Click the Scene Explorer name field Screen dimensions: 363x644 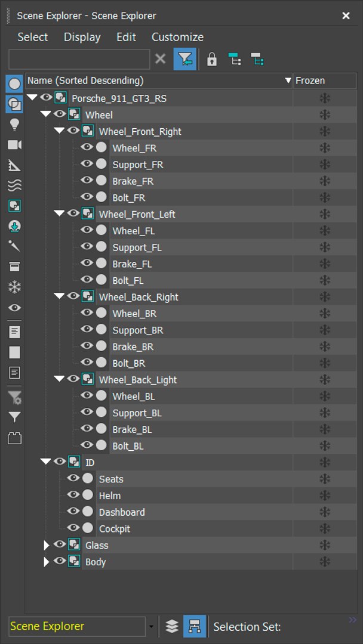tap(77, 626)
